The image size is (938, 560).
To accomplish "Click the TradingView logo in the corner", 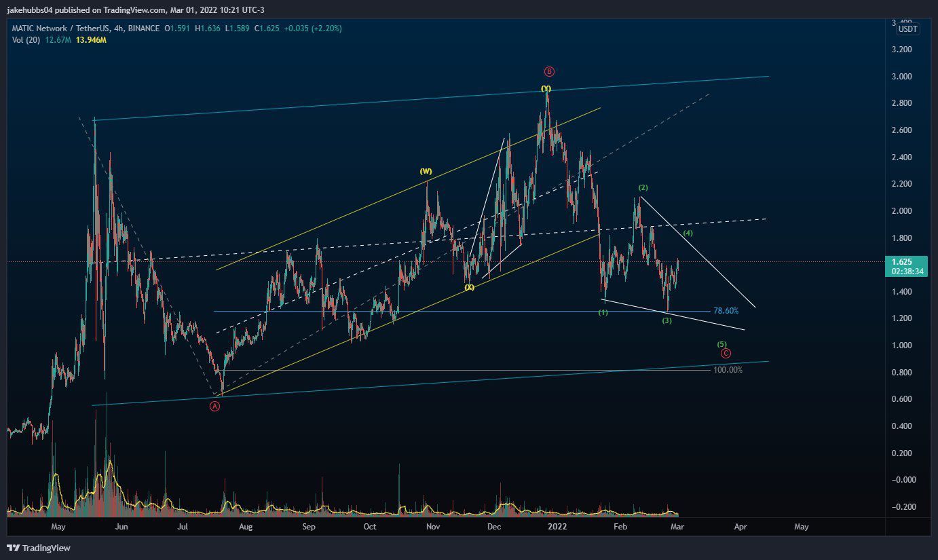I will click(39, 548).
